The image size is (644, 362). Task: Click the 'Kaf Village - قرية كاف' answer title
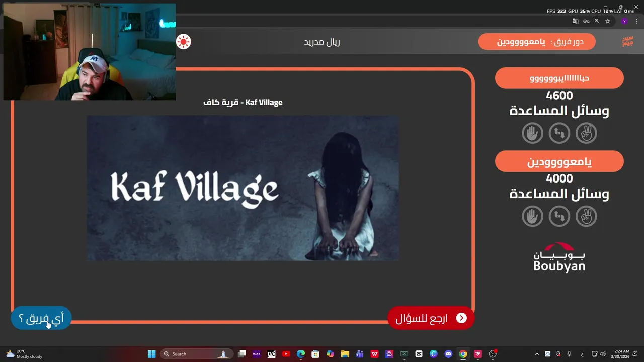click(x=243, y=102)
